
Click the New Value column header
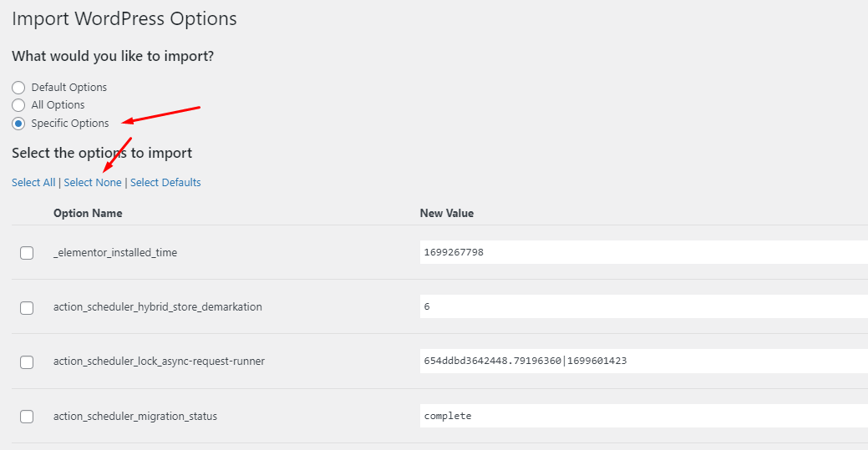pyautogui.click(x=447, y=213)
